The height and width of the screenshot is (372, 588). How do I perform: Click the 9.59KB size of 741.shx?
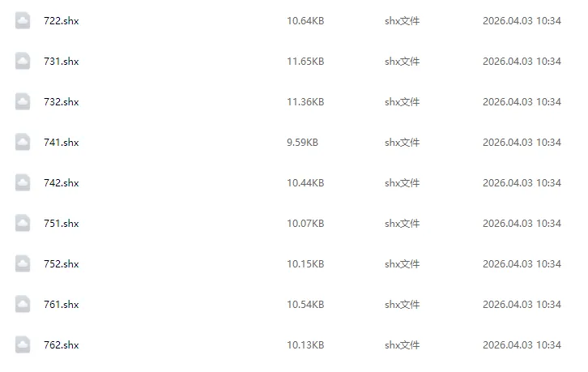(x=302, y=143)
